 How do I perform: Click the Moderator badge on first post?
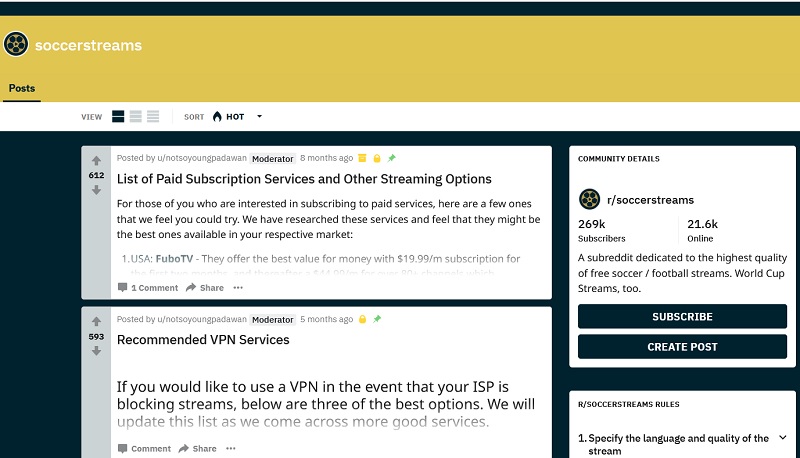(272, 159)
